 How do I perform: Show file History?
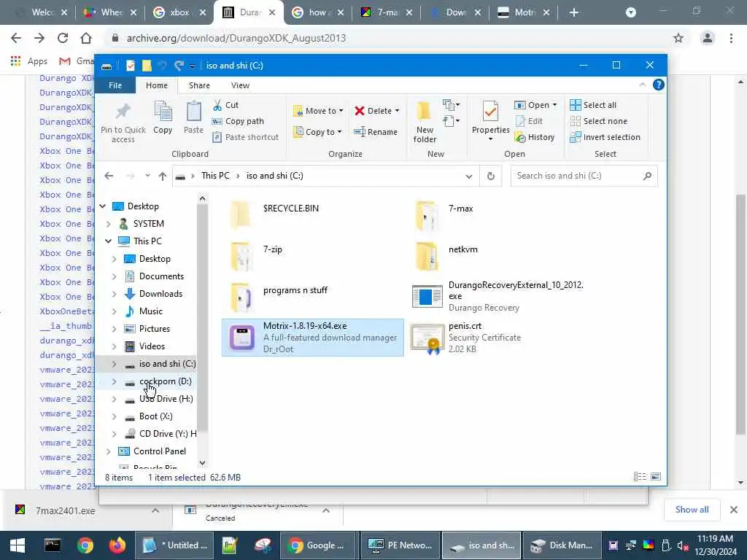click(x=535, y=137)
